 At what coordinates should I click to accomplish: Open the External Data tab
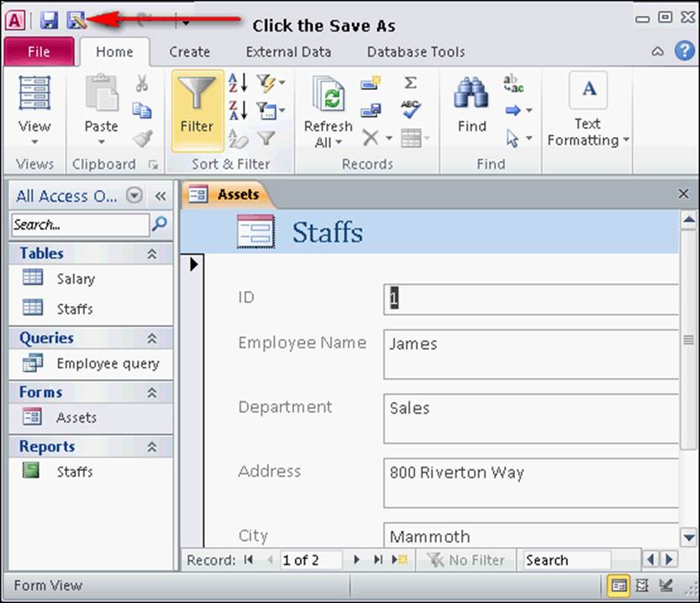[x=288, y=51]
